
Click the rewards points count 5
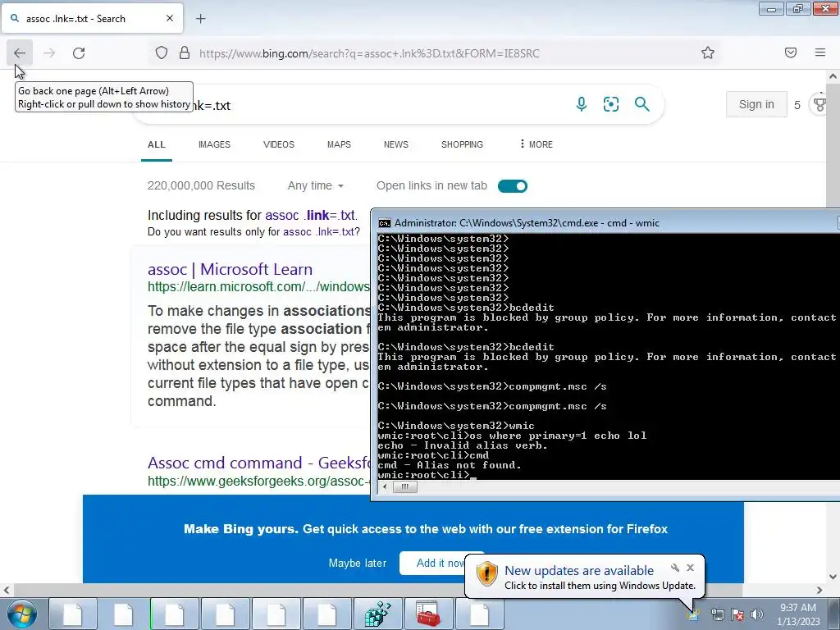[x=797, y=105]
